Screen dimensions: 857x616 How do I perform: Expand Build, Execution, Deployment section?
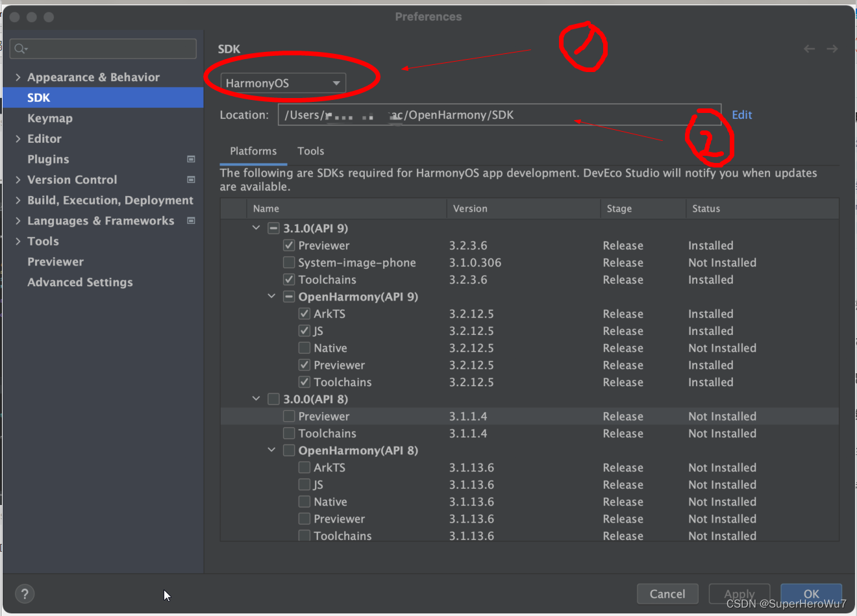(x=18, y=200)
